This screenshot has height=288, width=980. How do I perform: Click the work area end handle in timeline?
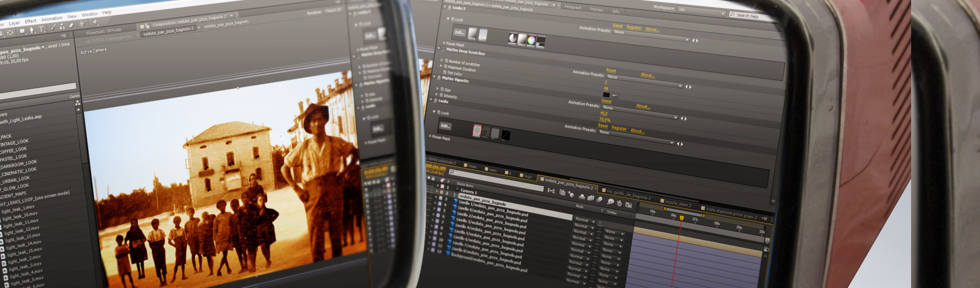[704, 216]
